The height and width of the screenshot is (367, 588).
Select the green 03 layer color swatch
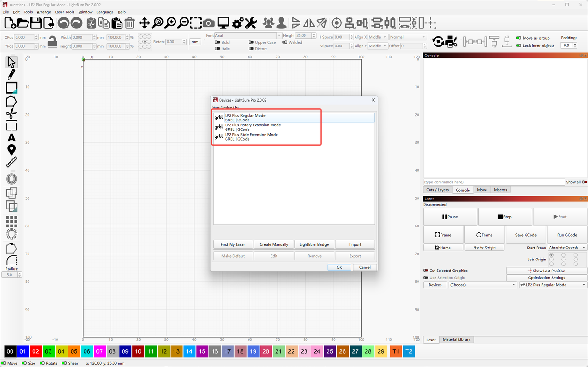pyautogui.click(x=48, y=351)
